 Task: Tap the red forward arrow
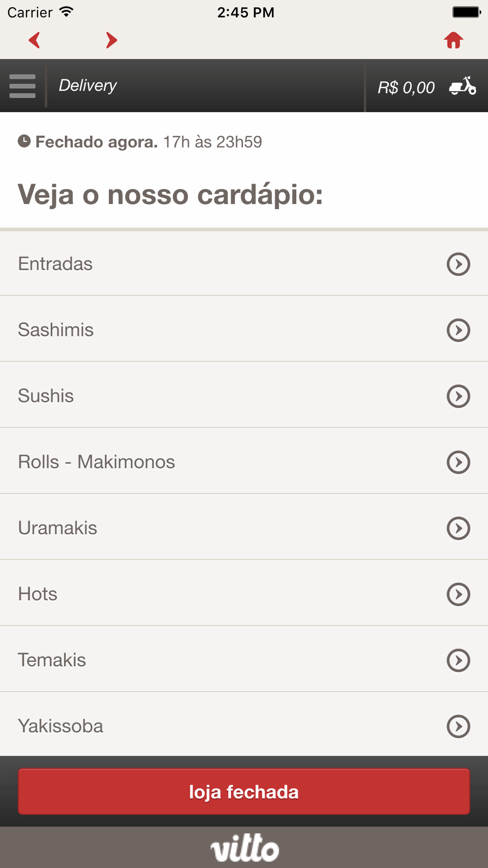tap(111, 40)
